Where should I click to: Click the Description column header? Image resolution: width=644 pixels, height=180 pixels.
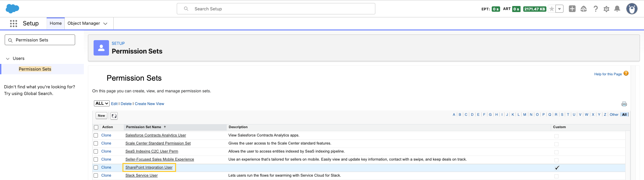tap(238, 127)
